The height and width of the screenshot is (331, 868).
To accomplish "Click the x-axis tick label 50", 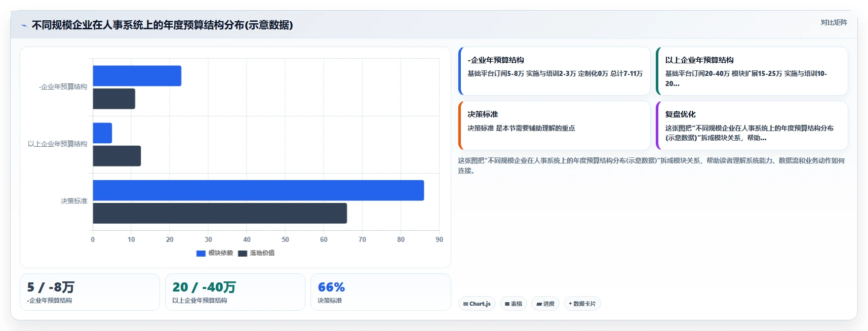I will point(285,240).
